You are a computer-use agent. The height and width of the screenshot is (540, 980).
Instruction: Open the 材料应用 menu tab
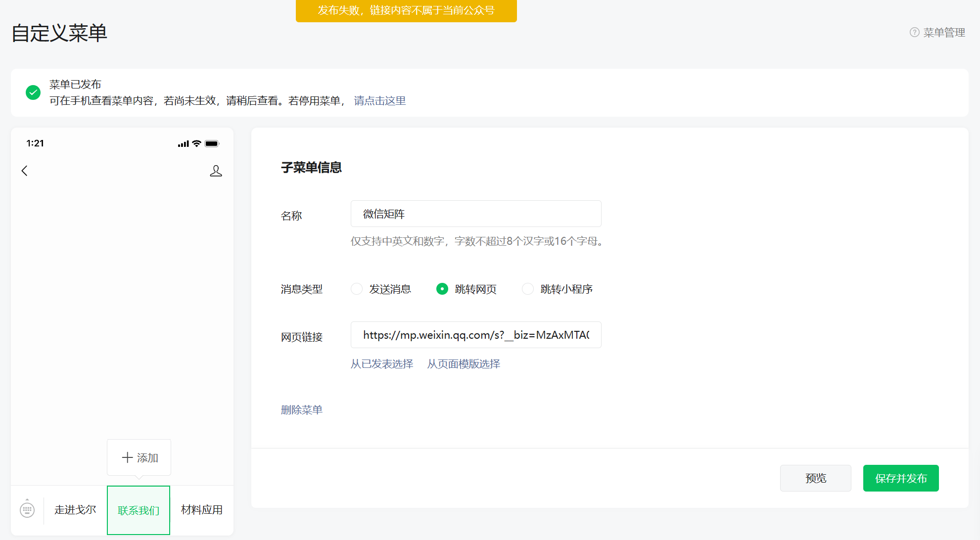pos(202,510)
